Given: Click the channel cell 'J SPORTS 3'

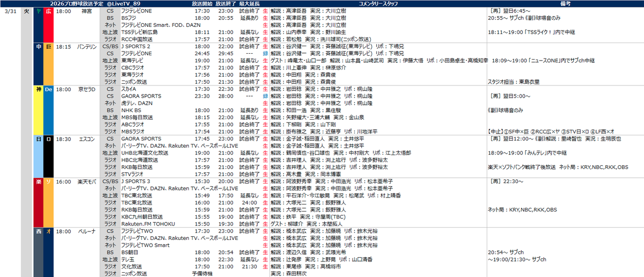Looking at the screenshot, I should pyautogui.click(x=136, y=181).
